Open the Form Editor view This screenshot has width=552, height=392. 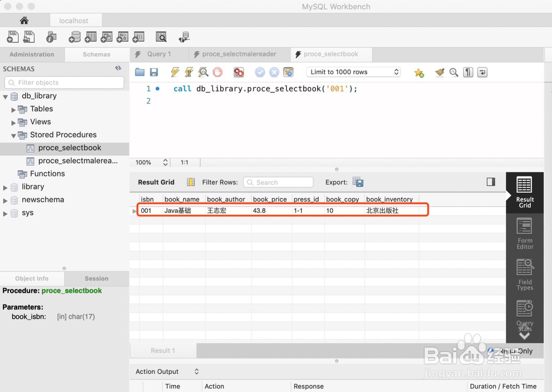(x=525, y=234)
